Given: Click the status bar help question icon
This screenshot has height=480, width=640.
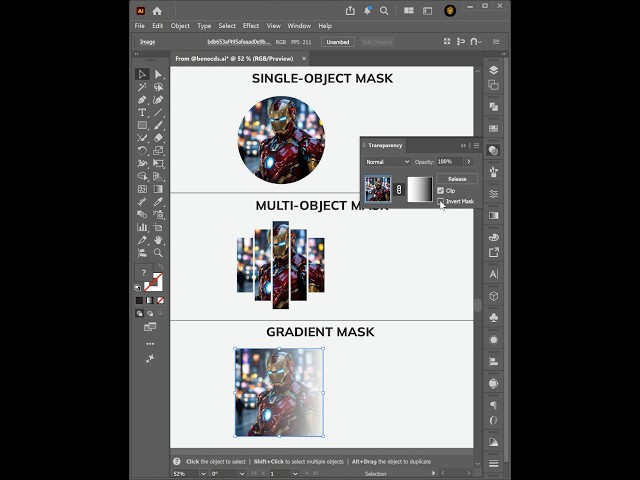Looking at the screenshot, I should tap(176, 461).
